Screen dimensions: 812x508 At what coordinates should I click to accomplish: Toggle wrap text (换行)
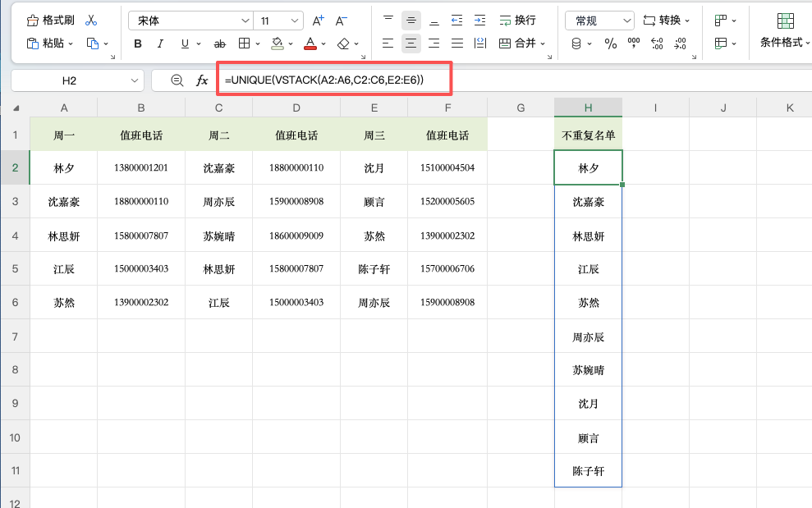(517, 21)
